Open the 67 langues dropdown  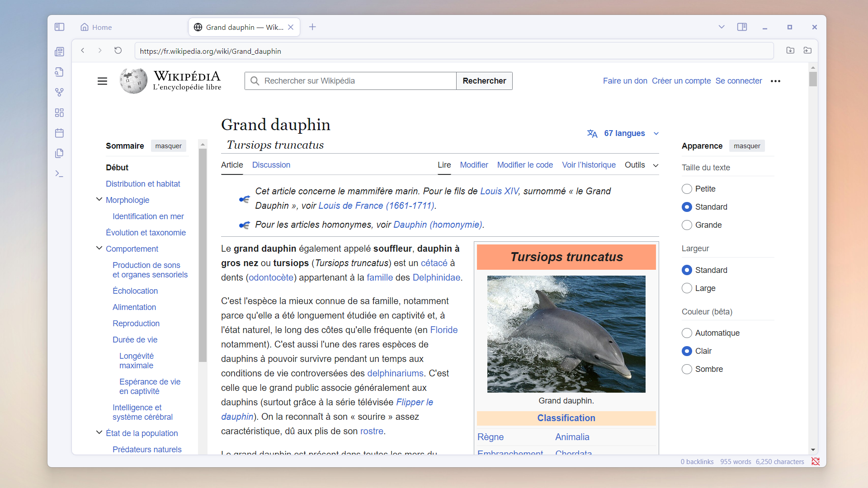pos(623,133)
